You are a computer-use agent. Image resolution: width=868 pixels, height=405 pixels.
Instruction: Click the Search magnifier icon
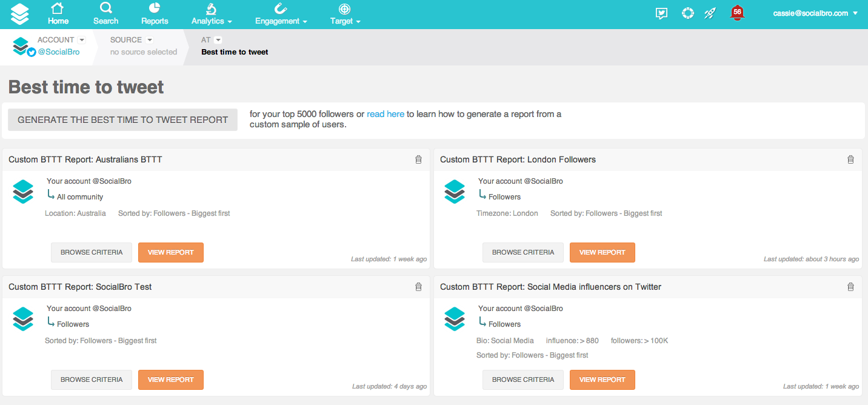pos(105,8)
